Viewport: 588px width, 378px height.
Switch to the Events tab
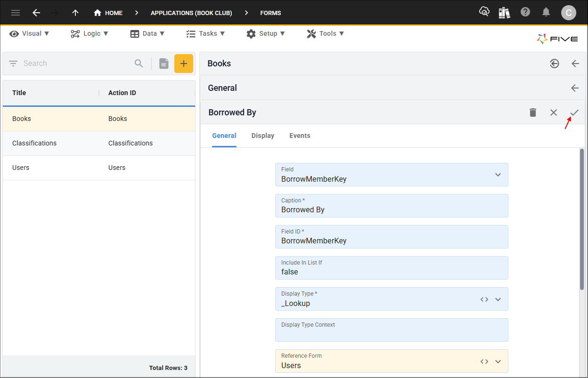(x=300, y=136)
